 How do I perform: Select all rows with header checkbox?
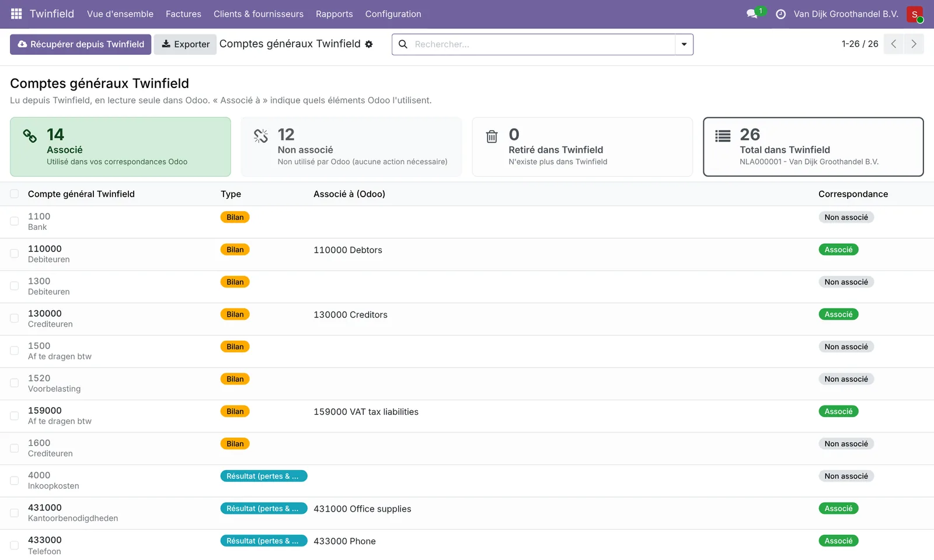pos(15,194)
